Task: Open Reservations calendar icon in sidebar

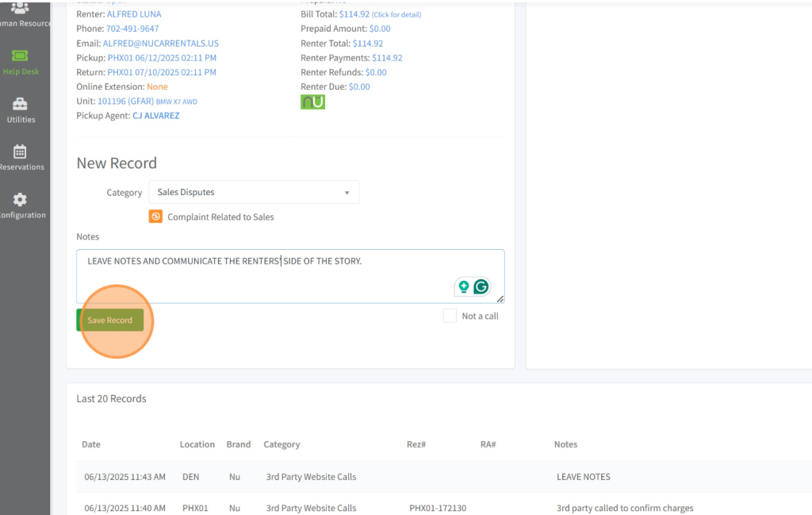Action: (20, 157)
